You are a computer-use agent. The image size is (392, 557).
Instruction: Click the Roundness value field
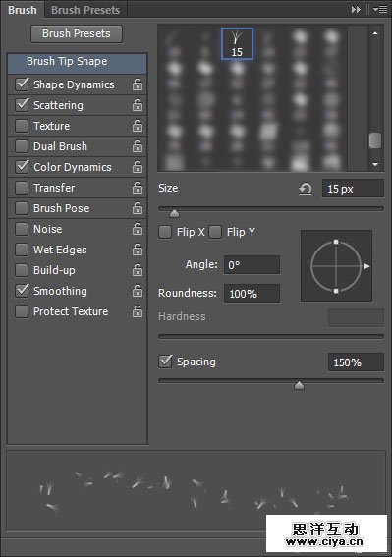(252, 294)
